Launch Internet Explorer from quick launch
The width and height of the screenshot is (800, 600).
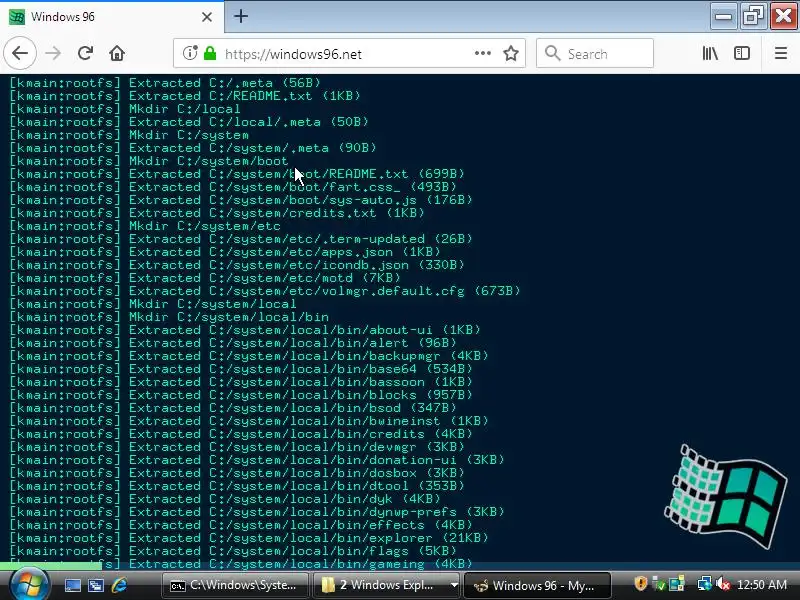119,585
